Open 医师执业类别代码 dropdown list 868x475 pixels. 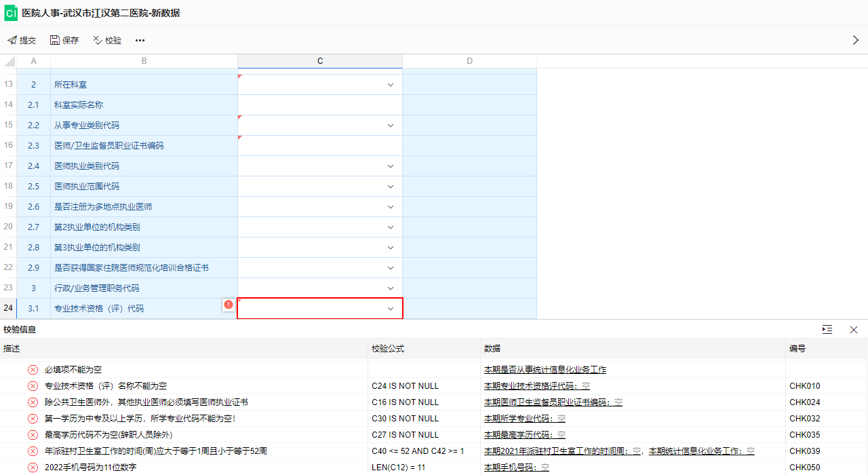click(391, 166)
